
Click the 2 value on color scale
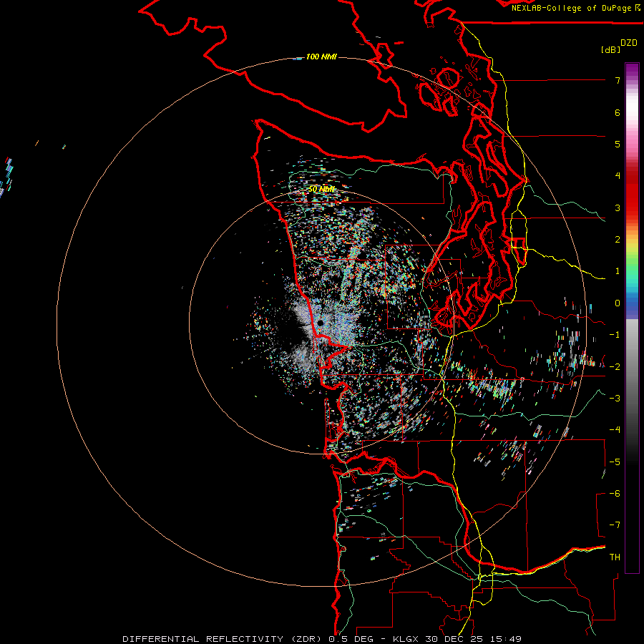click(x=618, y=240)
